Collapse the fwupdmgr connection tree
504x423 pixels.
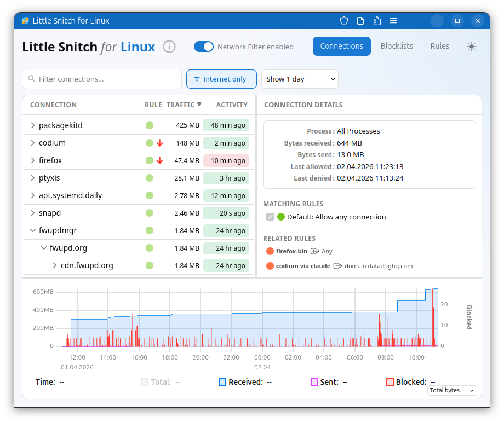(33, 230)
